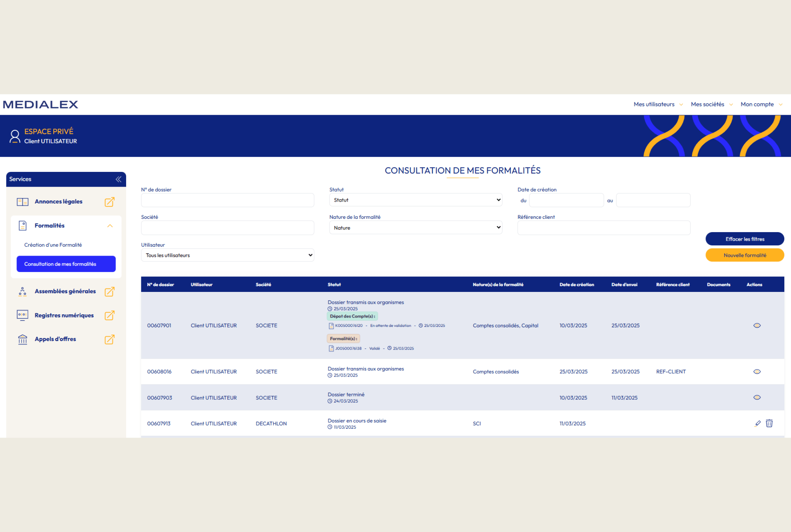Image resolution: width=791 pixels, height=532 pixels.
Task: Click 'Dossier en cours de saisie' status
Action: coord(357,420)
